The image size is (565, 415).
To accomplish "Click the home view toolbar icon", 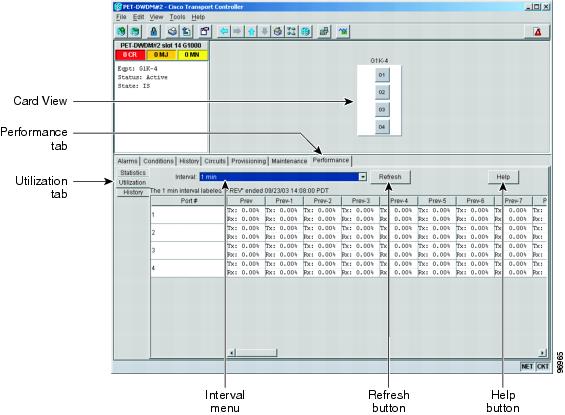I will [x=278, y=31].
